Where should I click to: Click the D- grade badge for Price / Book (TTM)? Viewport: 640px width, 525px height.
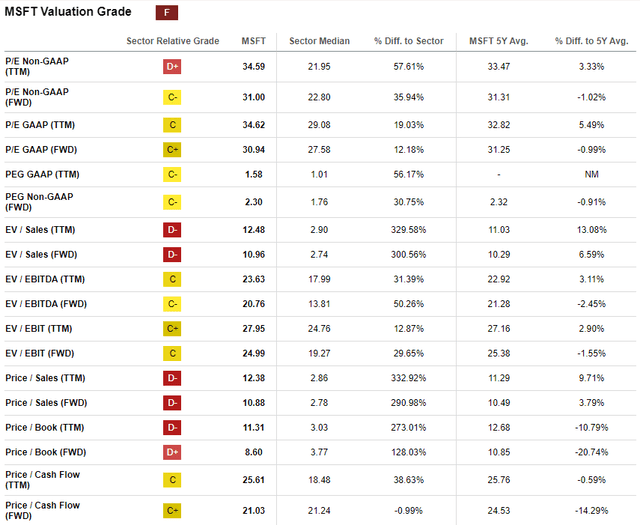coord(172,427)
